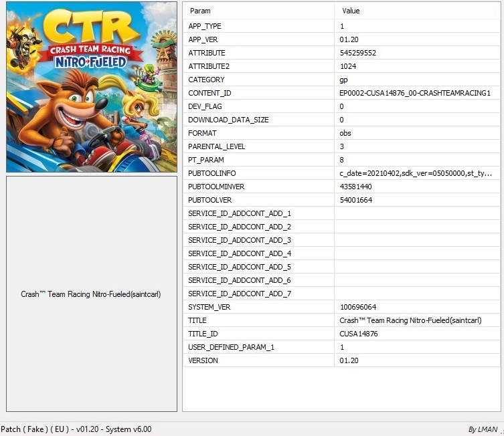Viewport: 504px width, 436px height.
Task: Click the USER_DEFINED_PARAM_1 parameter name
Action: (x=232, y=347)
